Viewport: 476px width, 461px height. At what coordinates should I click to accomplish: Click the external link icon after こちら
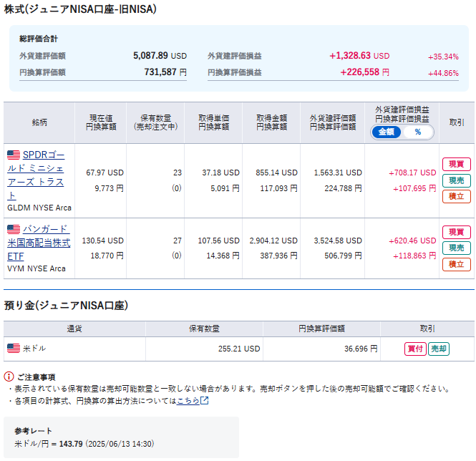pos(204,401)
